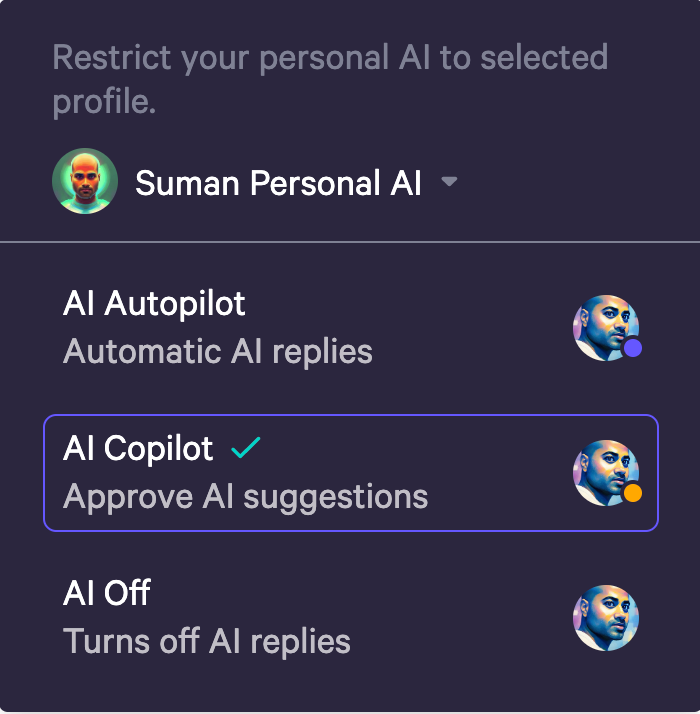The image size is (700, 714).
Task: Click the AI Copilot avatar icon
Action: 604,472
